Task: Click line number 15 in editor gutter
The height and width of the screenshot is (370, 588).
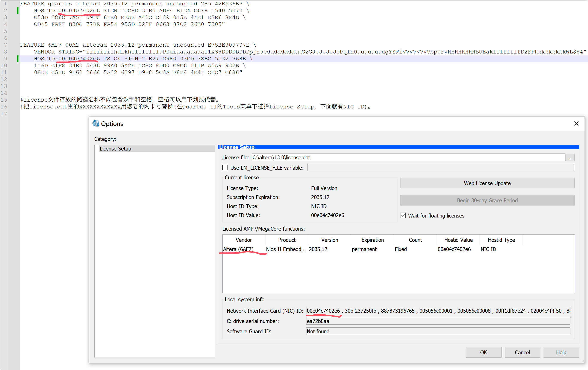Action: click(x=4, y=100)
